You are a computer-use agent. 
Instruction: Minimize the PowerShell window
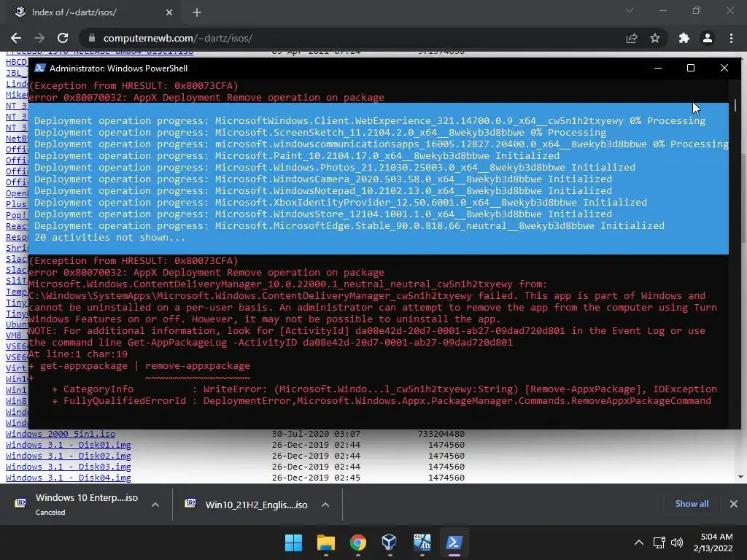[x=658, y=68]
